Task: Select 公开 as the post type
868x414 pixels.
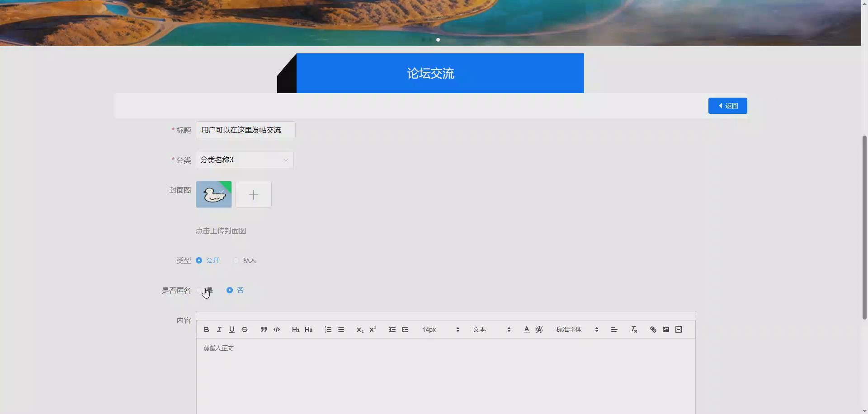Action: [x=199, y=260]
